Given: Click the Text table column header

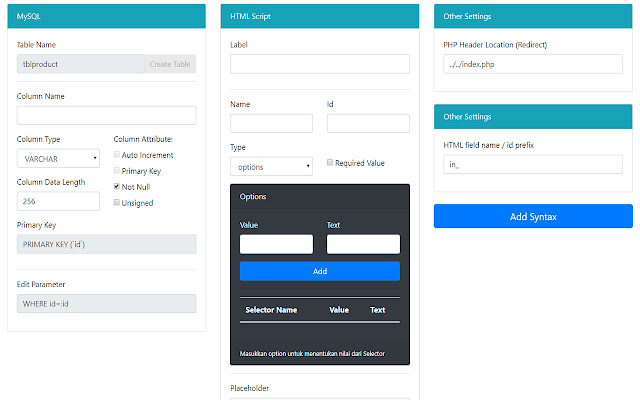Looking at the screenshot, I should click(x=378, y=310).
